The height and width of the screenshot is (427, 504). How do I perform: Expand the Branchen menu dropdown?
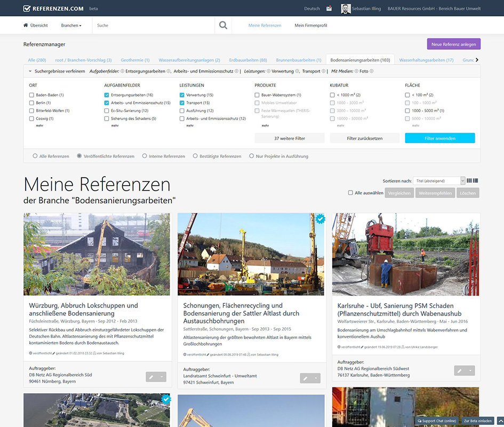pos(71,25)
